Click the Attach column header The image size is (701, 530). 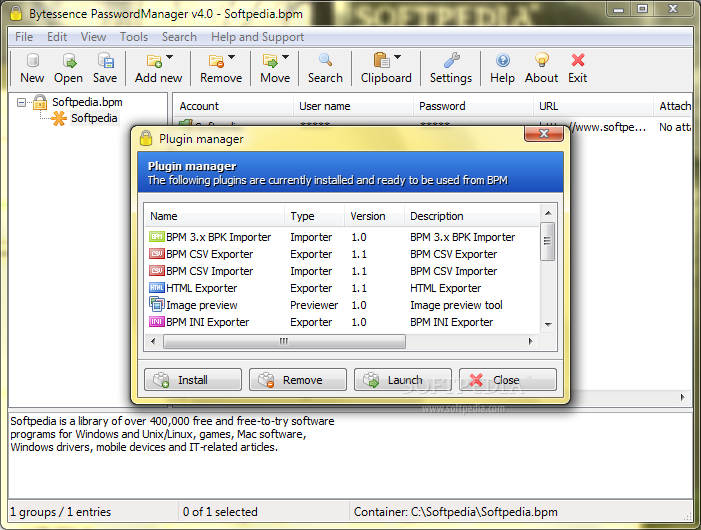click(x=674, y=106)
